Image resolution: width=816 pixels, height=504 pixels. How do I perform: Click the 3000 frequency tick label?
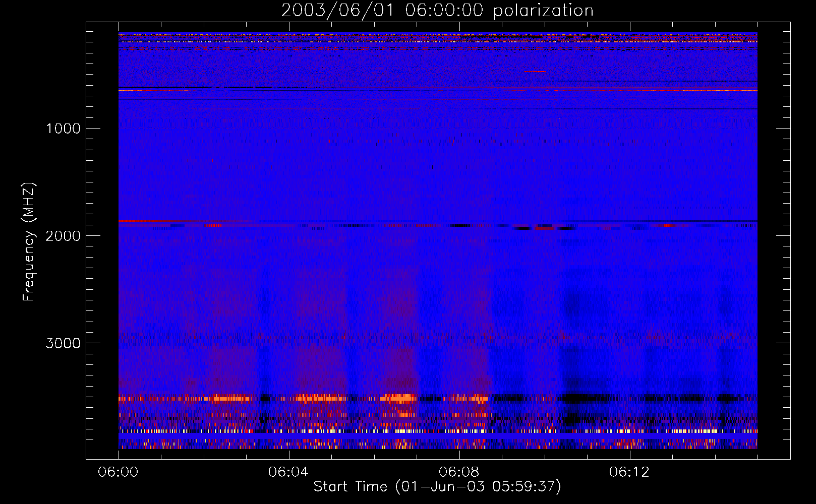click(x=63, y=343)
